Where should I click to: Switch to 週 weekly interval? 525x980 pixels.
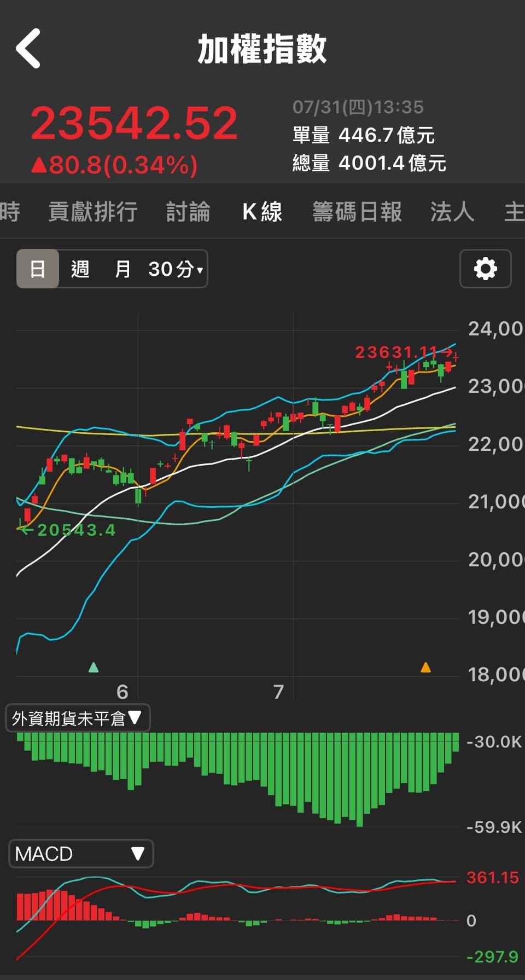coord(80,269)
